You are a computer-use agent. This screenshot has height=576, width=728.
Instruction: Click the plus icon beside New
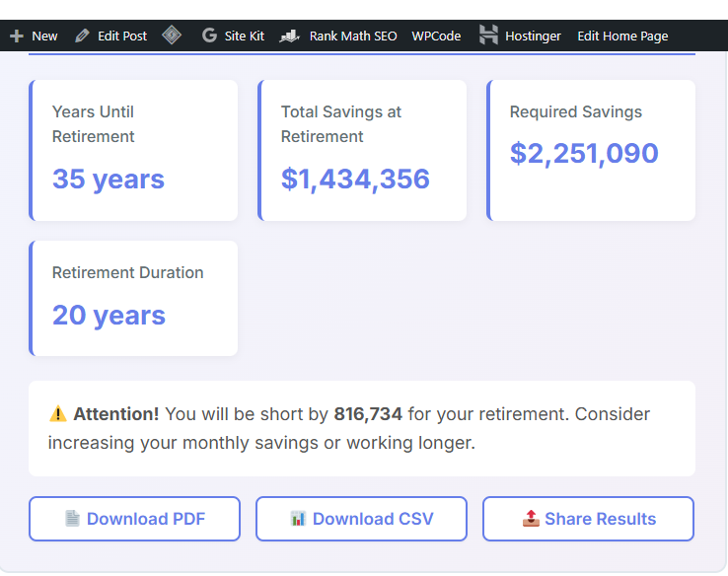coord(16,36)
